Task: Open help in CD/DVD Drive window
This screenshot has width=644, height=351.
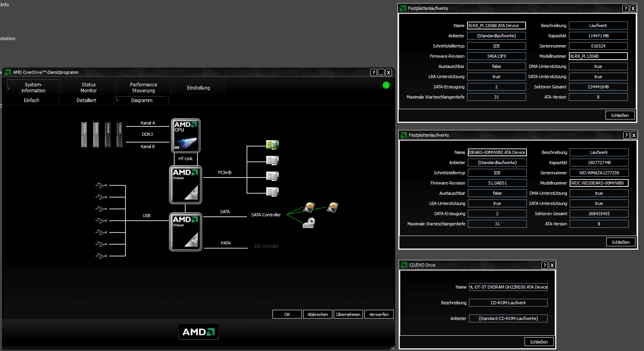Action: click(x=545, y=265)
